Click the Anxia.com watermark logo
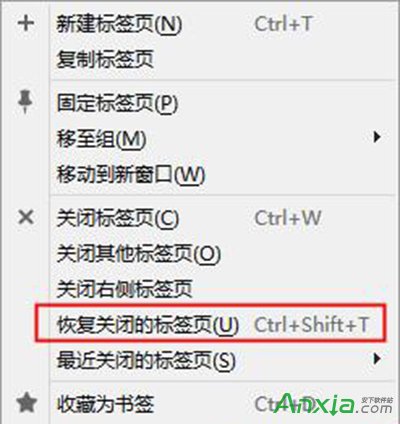Screen dimensions: 400x424 (335, 404)
